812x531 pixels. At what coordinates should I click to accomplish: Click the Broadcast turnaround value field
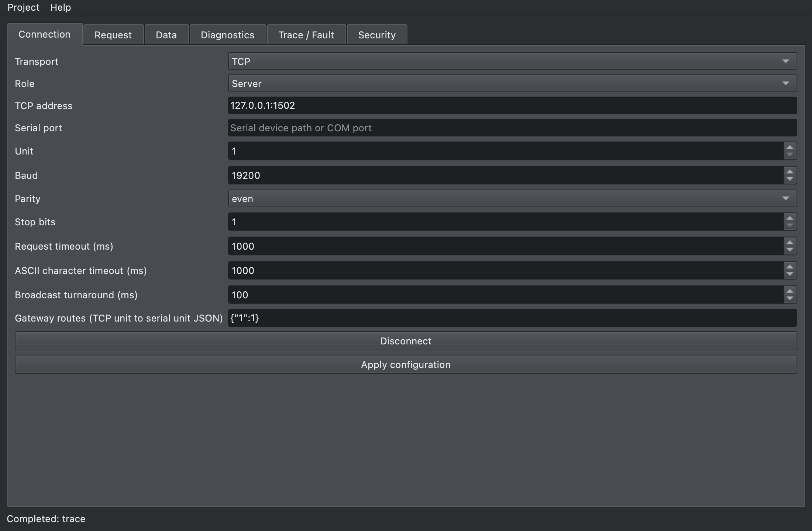click(506, 295)
